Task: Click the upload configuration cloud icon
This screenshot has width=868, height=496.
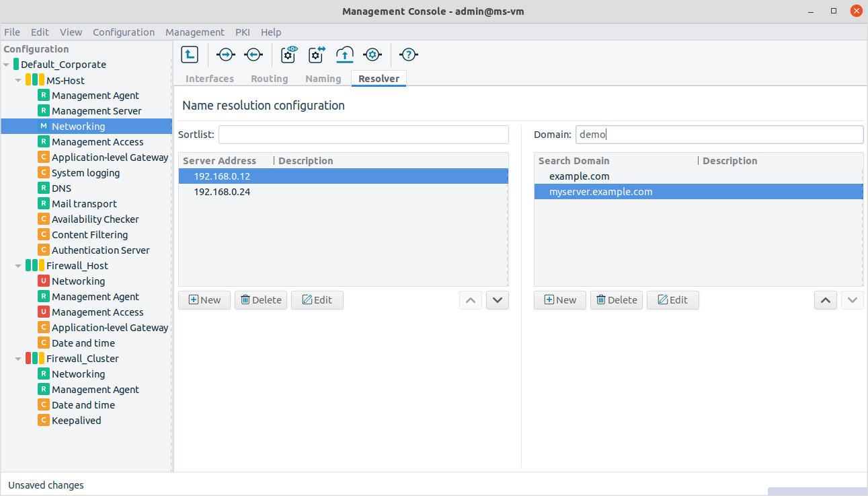Action: [345, 55]
